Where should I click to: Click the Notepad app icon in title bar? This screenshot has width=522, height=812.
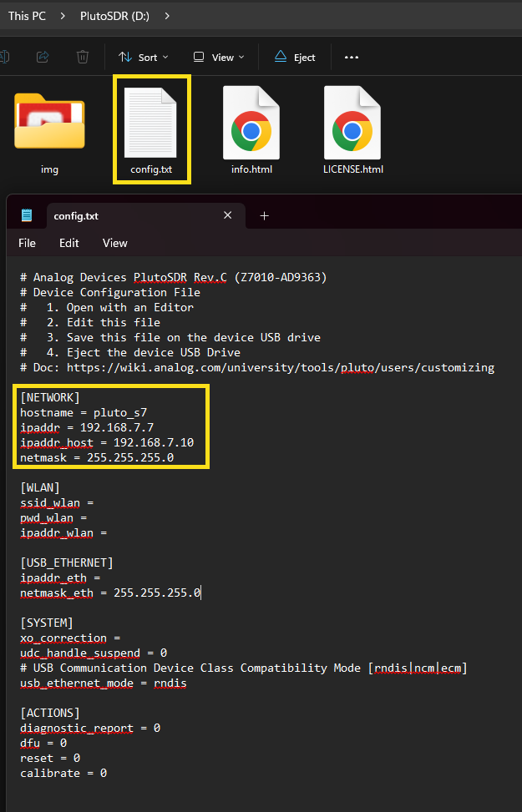click(27, 215)
